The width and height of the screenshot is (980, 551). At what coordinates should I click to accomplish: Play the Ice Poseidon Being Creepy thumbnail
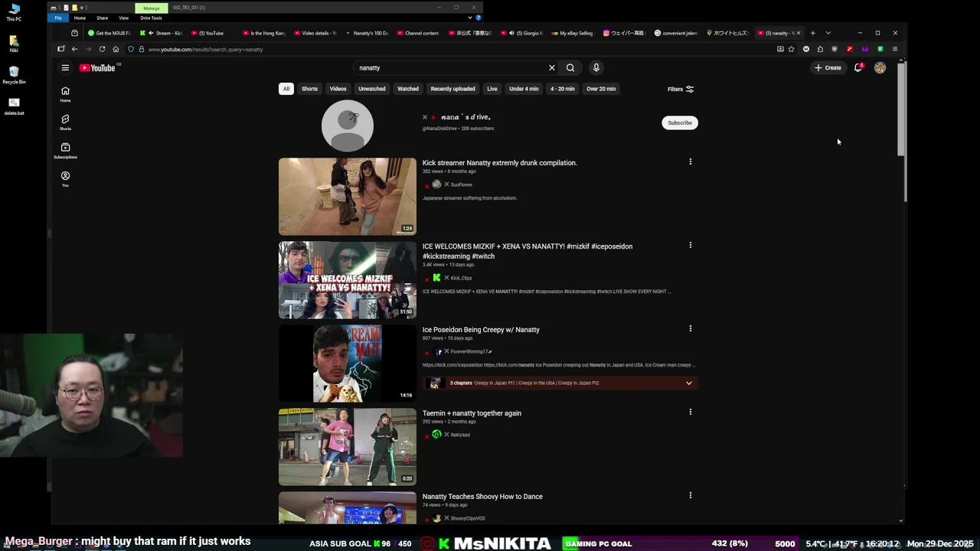point(348,364)
